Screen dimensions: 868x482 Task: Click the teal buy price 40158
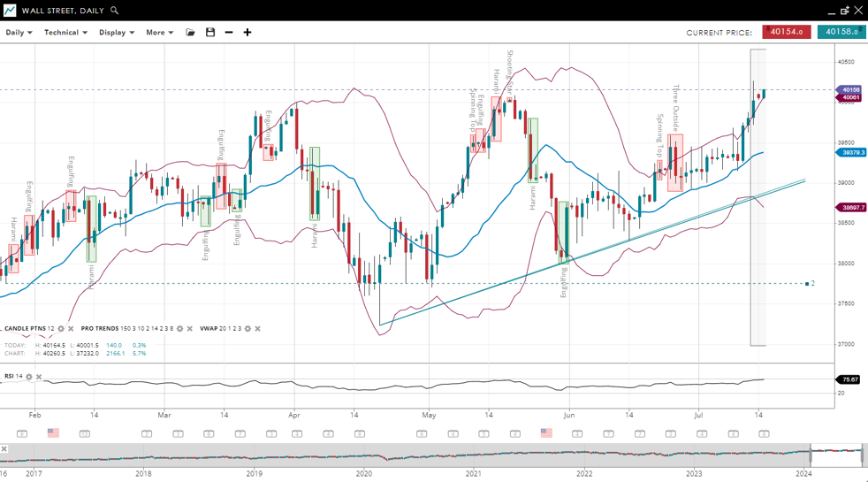841,32
